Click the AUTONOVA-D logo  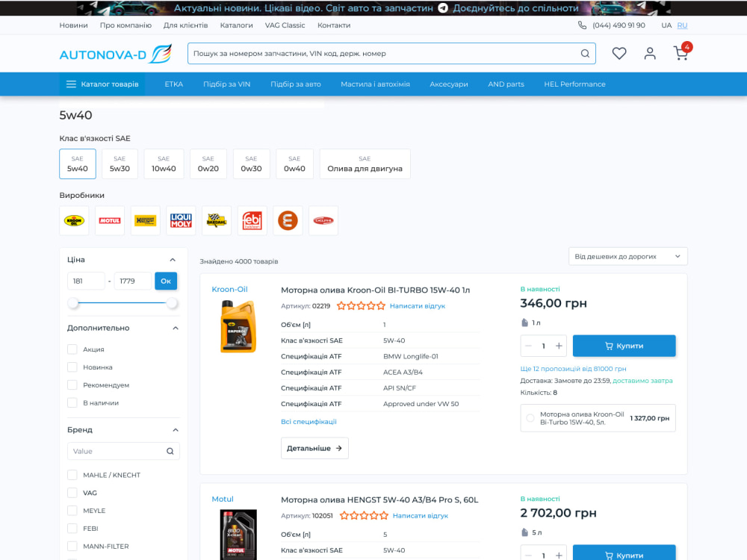click(x=116, y=54)
